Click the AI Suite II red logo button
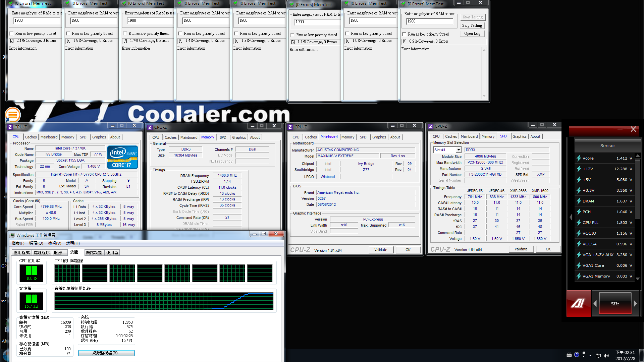Image resolution: width=644 pixels, height=362 pixels. point(579,303)
